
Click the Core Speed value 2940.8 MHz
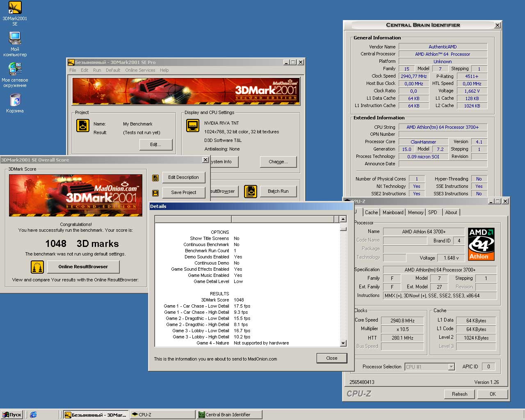click(x=402, y=321)
